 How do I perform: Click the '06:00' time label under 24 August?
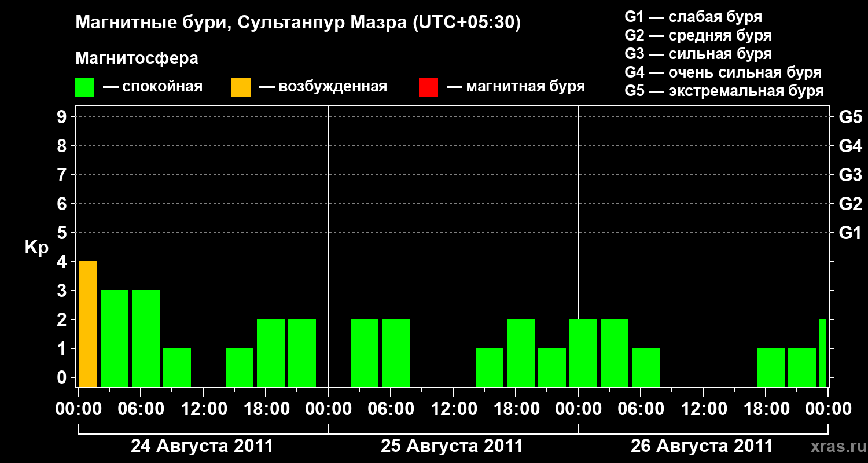point(140,409)
